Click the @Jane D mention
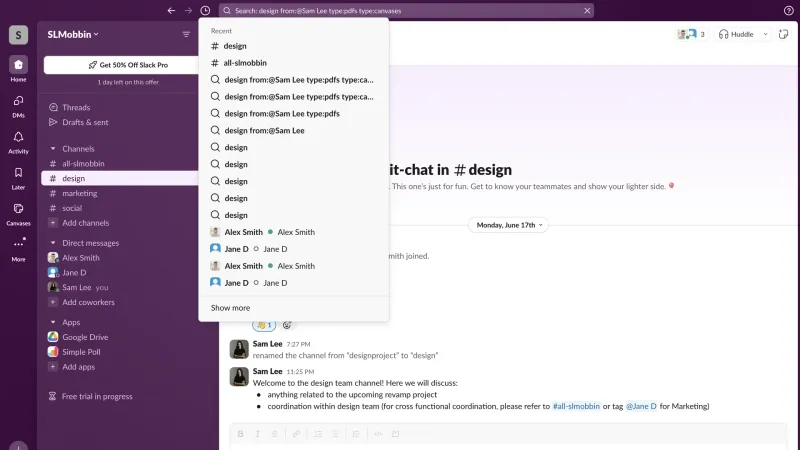 [641, 406]
